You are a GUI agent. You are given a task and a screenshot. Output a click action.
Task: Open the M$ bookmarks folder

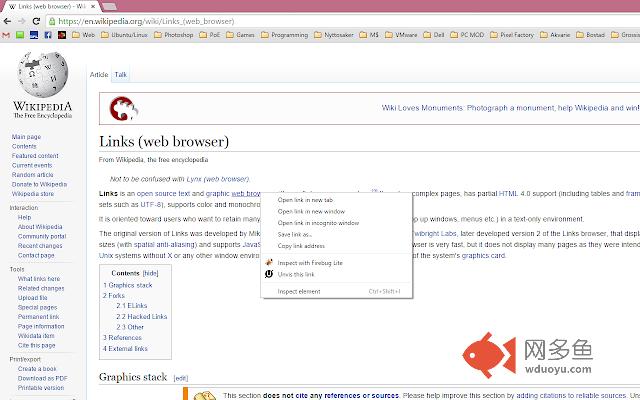tap(369, 35)
